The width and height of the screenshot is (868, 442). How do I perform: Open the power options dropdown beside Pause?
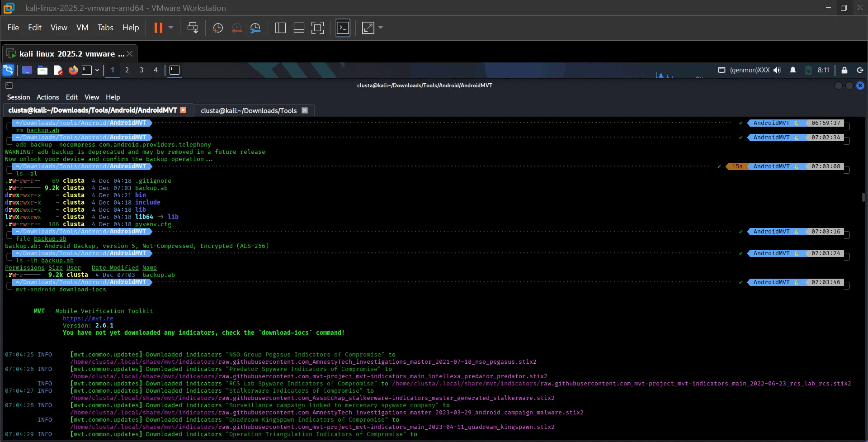[171, 28]
